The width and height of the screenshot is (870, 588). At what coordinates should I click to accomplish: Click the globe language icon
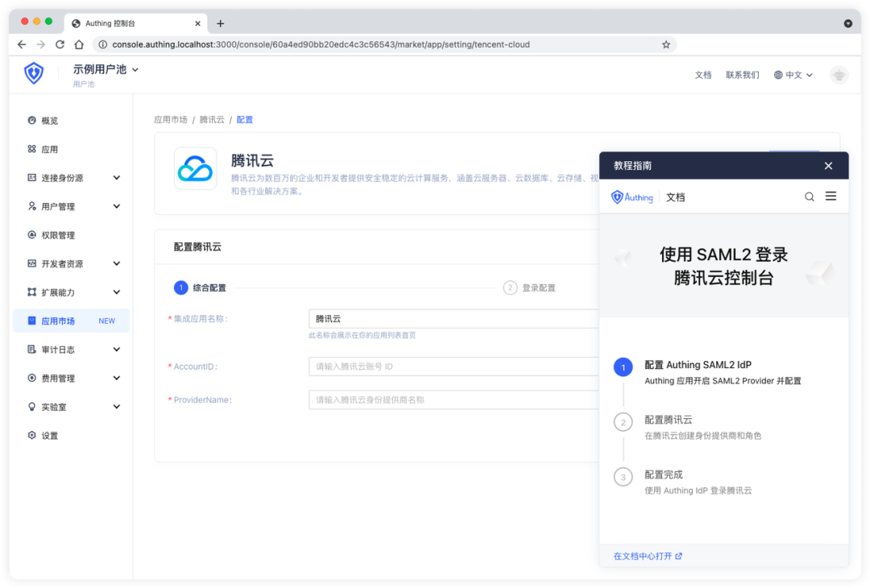coord(778,75)
